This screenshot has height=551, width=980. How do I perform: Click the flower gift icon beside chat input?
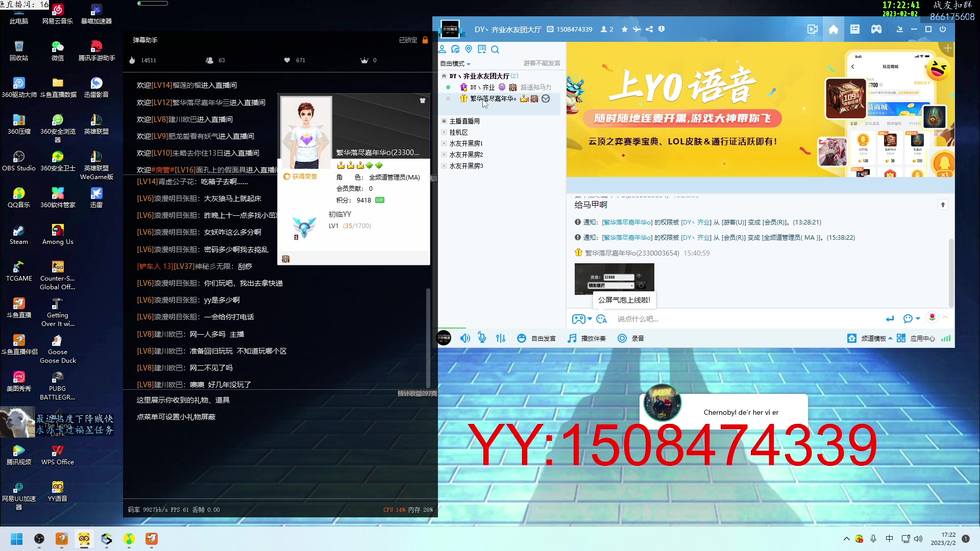coord(932,317)
